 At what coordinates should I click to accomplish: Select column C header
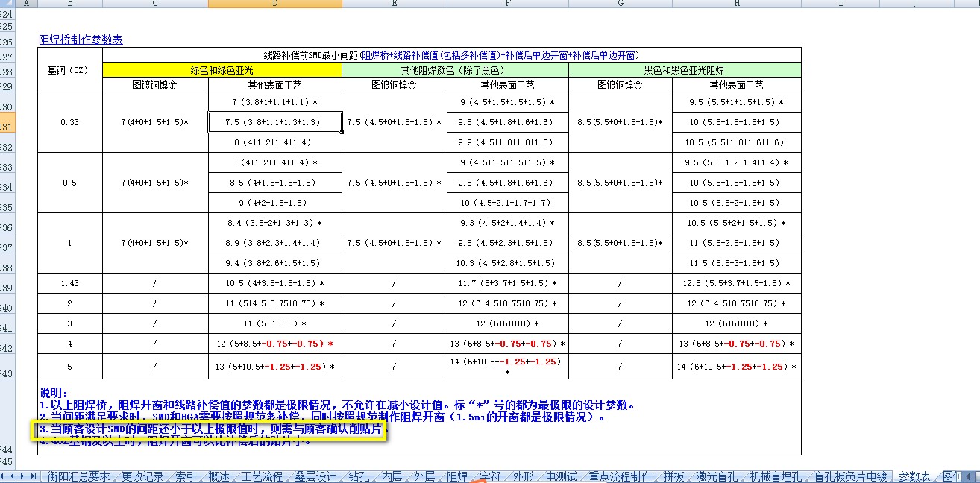coord(155,4)
